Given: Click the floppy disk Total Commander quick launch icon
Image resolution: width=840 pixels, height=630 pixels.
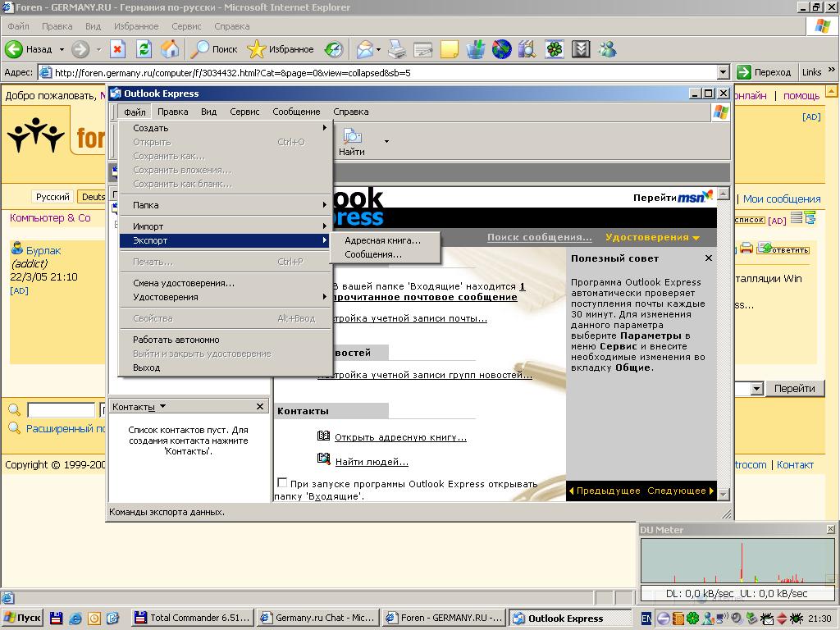Looking at the screenshot, I should (x=57, y=618).
